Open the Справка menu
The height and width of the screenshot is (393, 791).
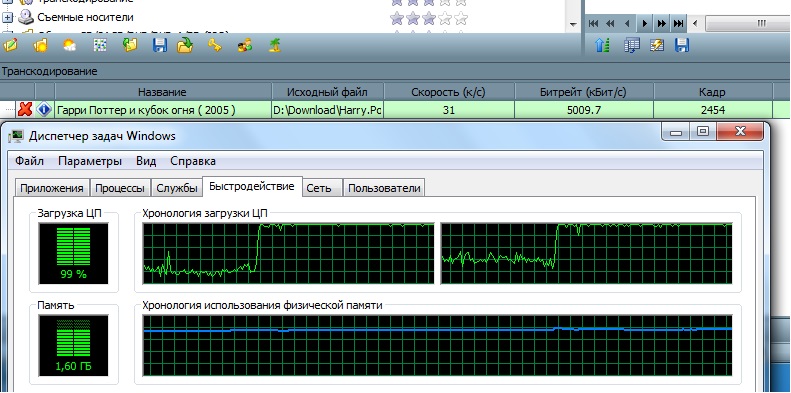pyautogui.click(x=193, y=161)
